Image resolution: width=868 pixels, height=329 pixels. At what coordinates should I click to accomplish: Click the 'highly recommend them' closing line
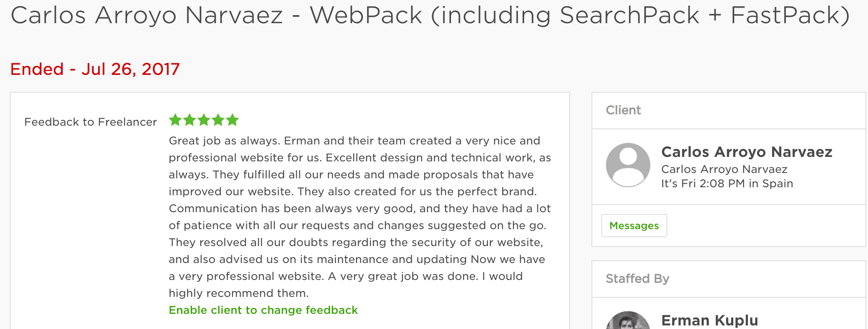tap(239, 293)
